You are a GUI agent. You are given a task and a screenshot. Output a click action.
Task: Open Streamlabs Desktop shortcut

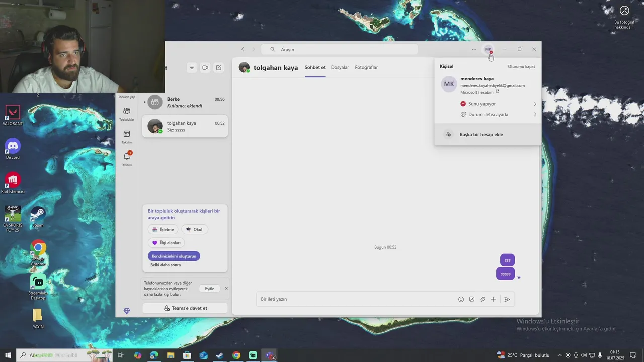point(37,287)
